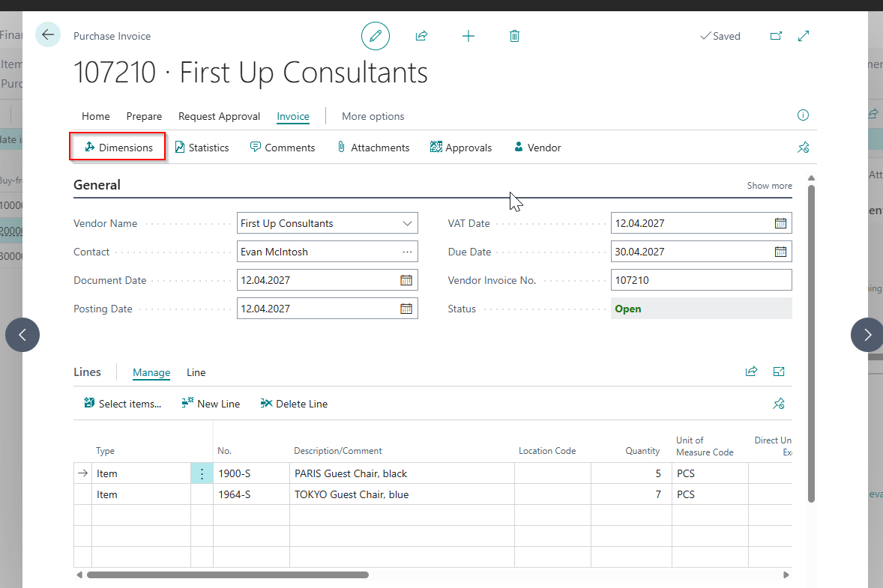Open Approvals action
The height and width of the screenshot is (588, 883).
(461, 148)
